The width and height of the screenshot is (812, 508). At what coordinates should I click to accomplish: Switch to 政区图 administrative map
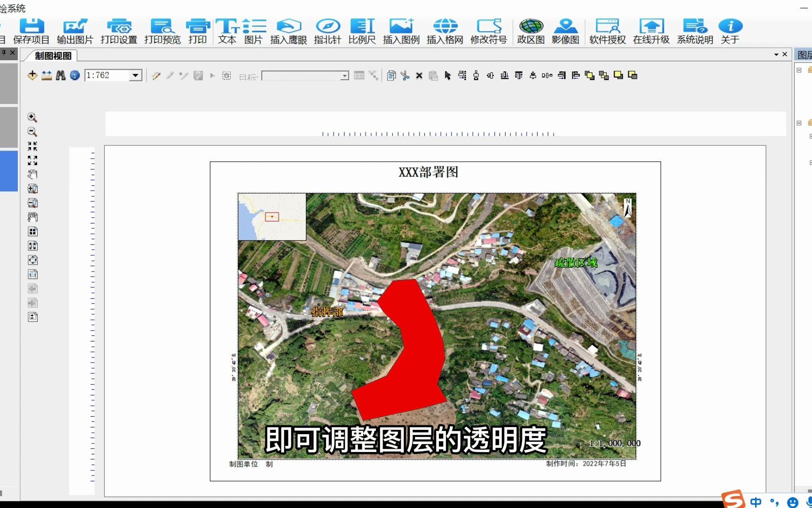pos(531,31)
